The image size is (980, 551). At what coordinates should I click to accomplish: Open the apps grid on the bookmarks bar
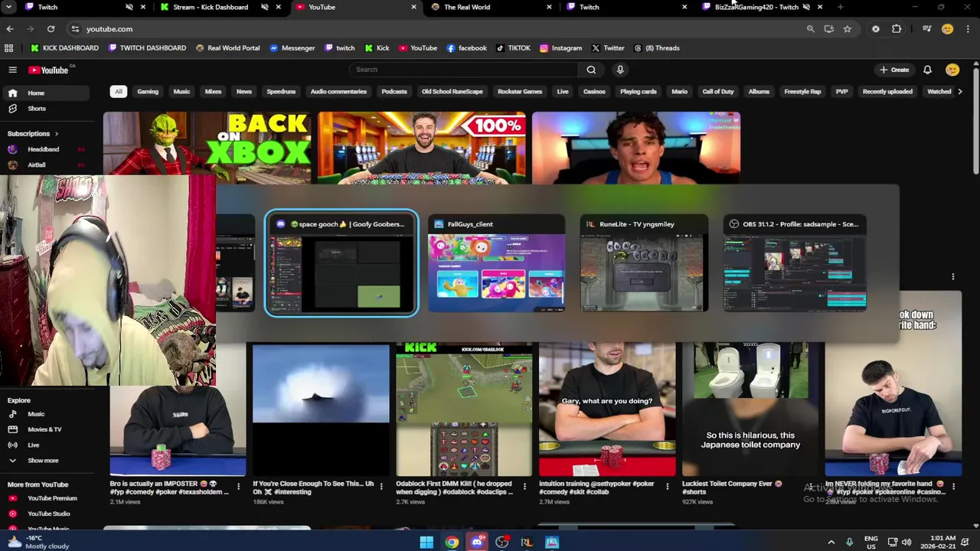tap(8, 48)
